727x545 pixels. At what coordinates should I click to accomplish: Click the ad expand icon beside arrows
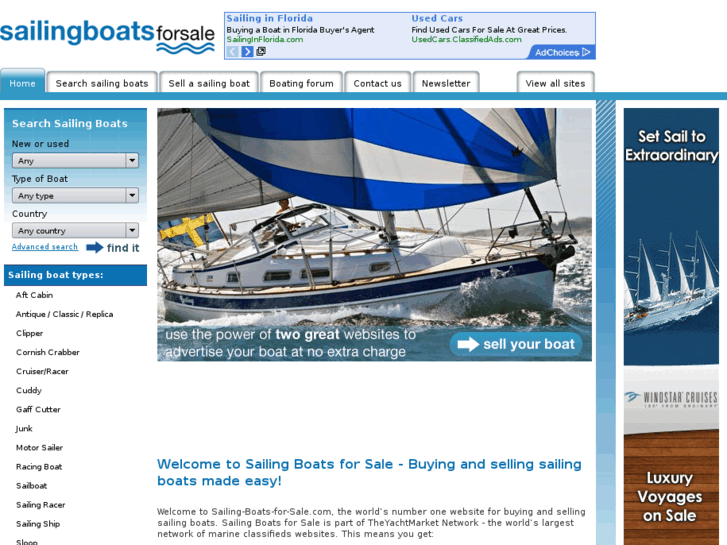point(261,51)
